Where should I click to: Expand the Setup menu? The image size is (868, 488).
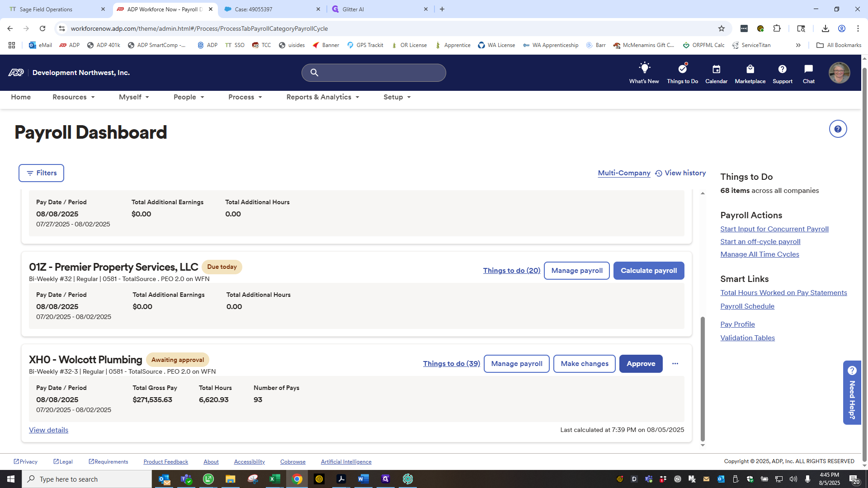coord(397,97)
